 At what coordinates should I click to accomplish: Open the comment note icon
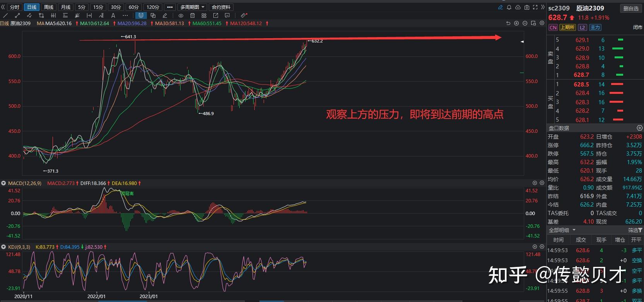pos(227,15)
